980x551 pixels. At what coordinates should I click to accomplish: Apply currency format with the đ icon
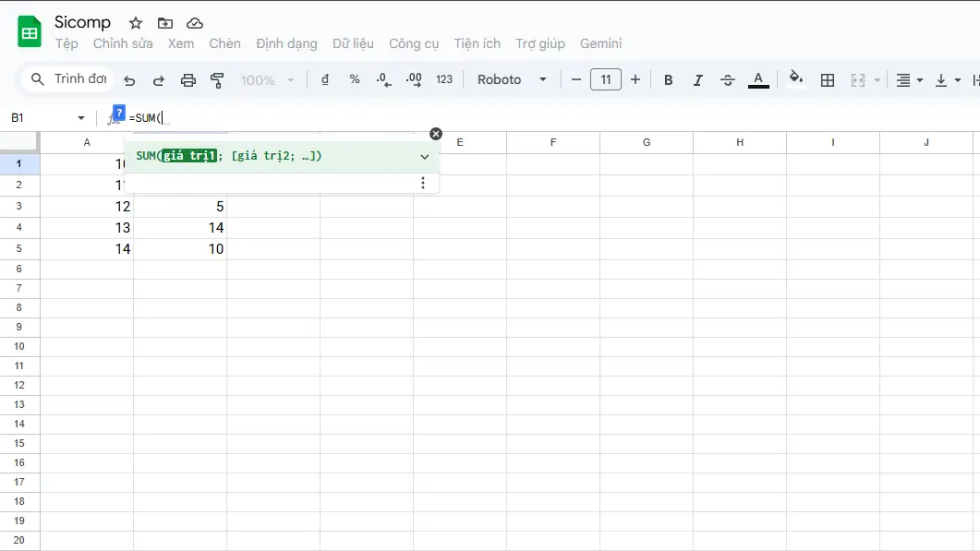(x=324, y=79)
